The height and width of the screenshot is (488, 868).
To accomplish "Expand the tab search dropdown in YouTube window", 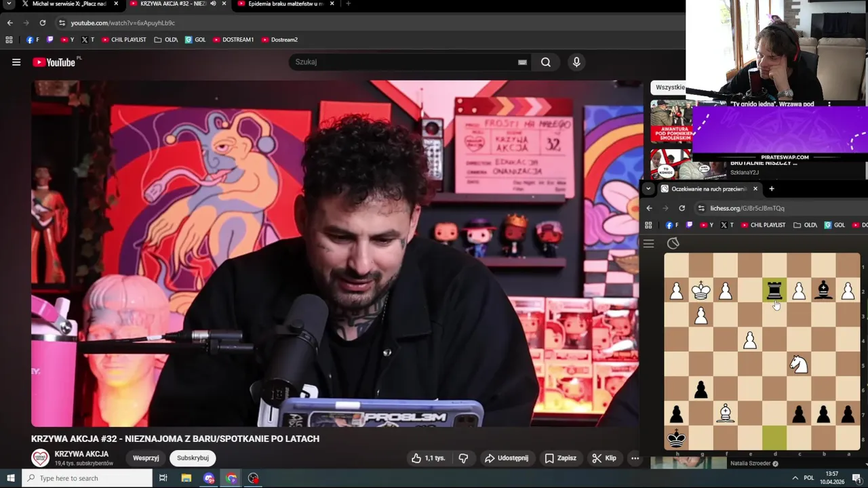I will (9, 4).
